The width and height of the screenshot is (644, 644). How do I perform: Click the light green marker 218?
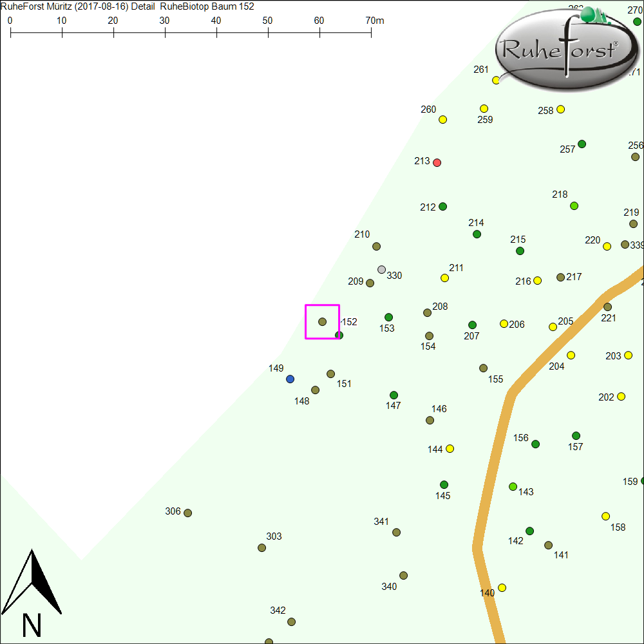click(x=574, y=206)
